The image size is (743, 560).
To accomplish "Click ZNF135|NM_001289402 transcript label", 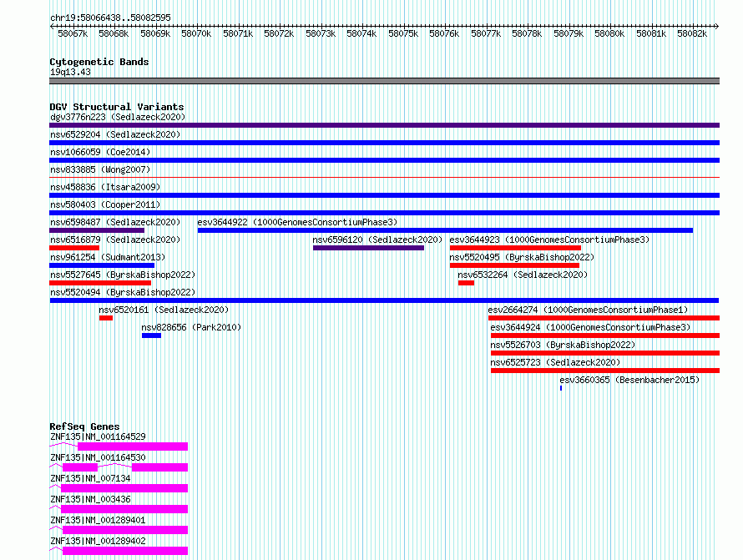I will click(x=98, y=541).
